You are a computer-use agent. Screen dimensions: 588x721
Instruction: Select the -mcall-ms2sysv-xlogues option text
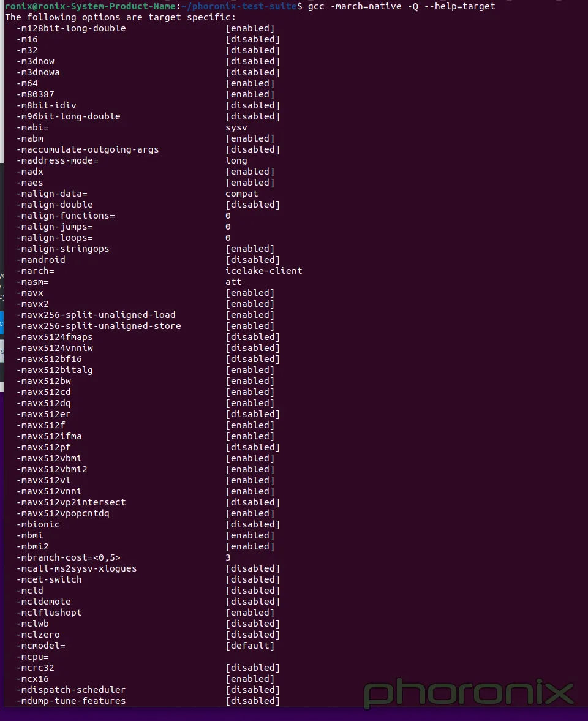pos(77,569)
